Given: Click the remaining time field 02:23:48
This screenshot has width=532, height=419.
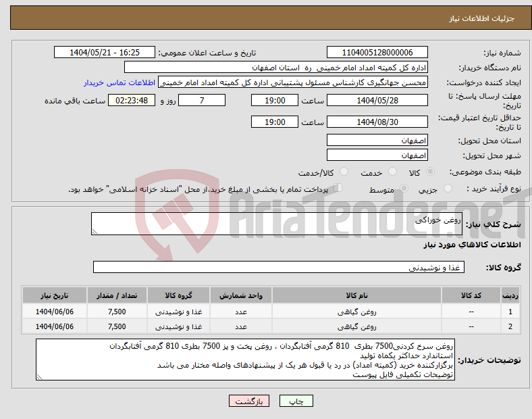Looking at the screenshot, I should 132,100.
